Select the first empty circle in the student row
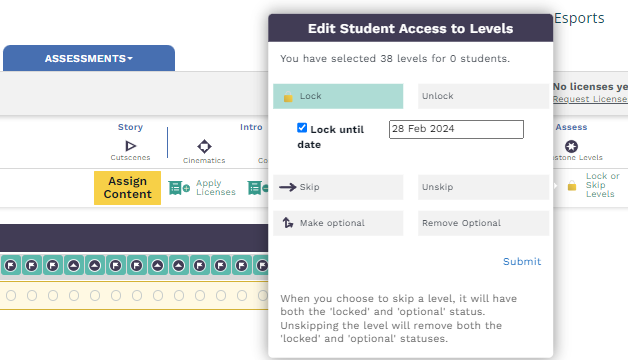Viewport: 628px width, 360px height. tap(11, 296)
